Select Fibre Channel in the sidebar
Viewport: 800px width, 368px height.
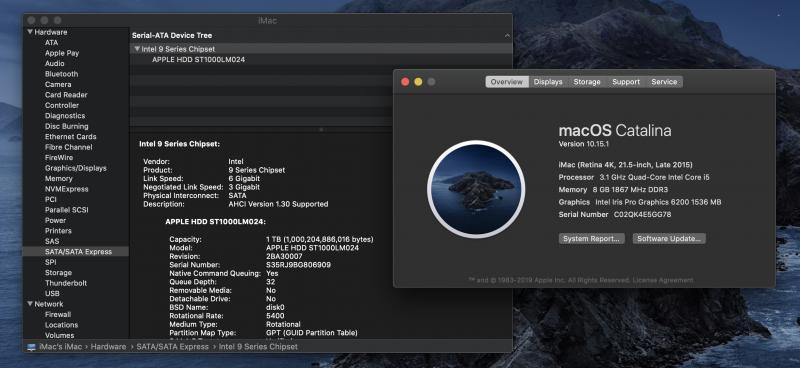(68, 148)
